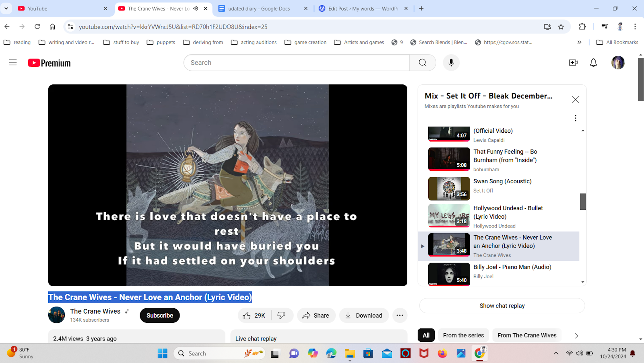Open the Artists and games folder
Image resolution: width=644 pixels, height=363 pixels.
[x=359, y=42]
